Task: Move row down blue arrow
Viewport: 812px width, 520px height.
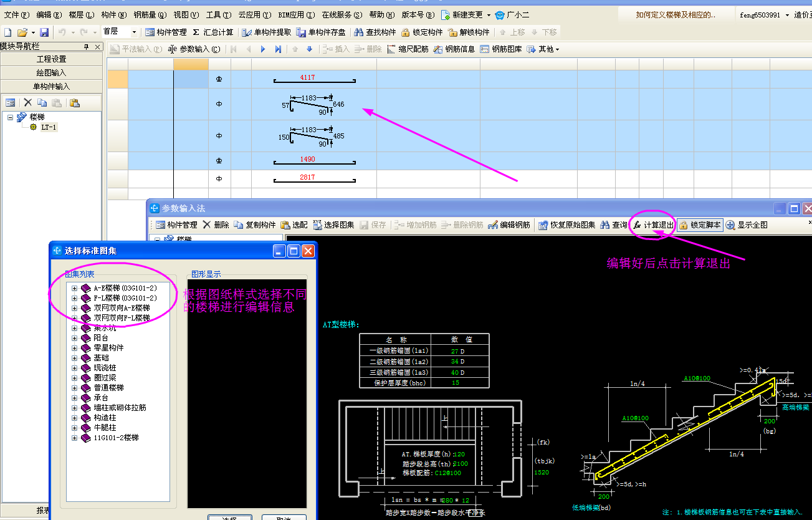Action: [310, 49]
